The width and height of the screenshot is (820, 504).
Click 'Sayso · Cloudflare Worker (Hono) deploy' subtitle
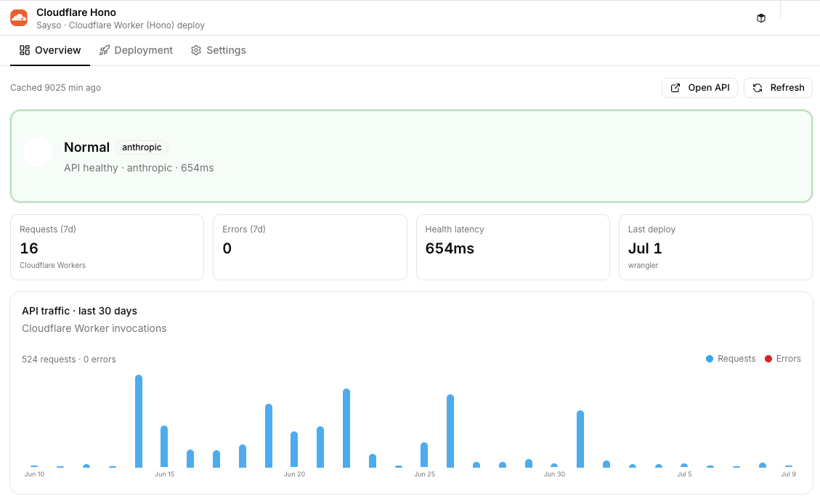[x=121, y=25]
